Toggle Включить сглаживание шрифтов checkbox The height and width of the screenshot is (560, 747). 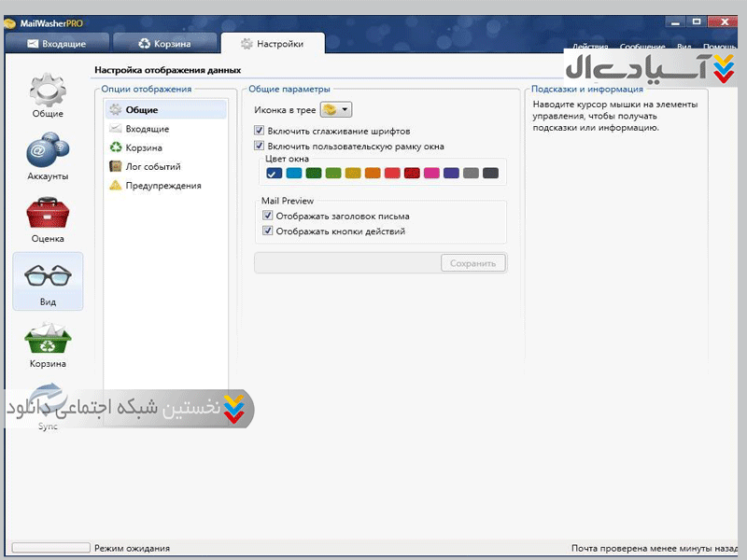click(261, 132)
